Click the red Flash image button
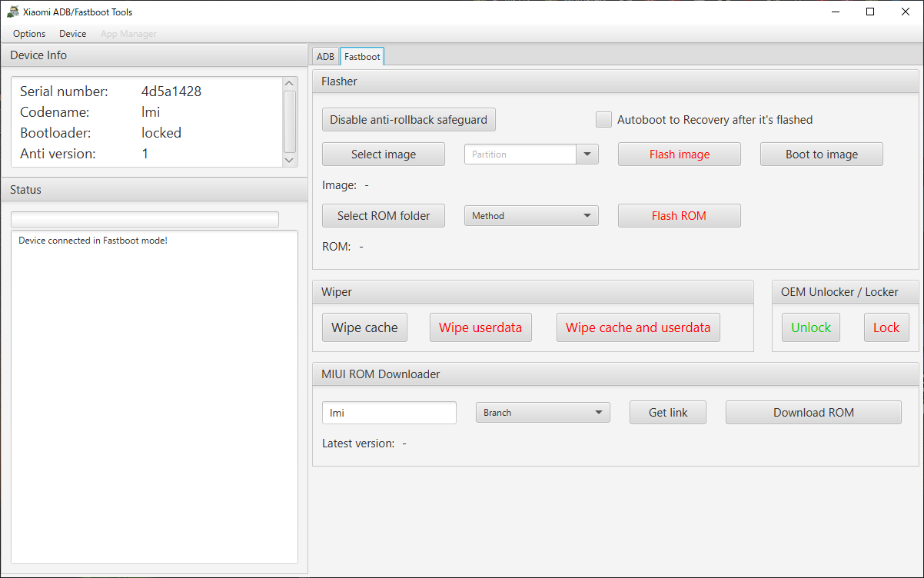Viewport: 924px width, 578px height. pyautogui.click(x=680, y=154)
